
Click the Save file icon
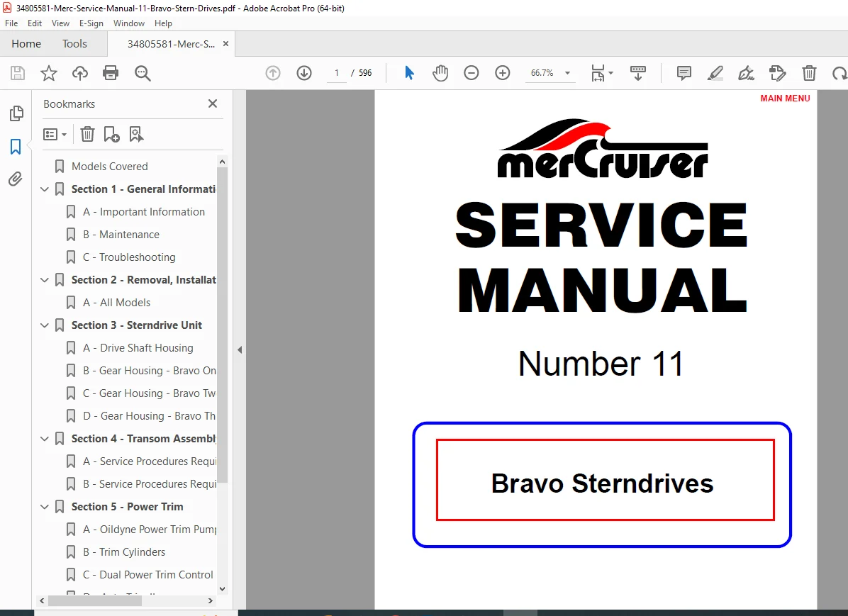(x=18, y=73)
